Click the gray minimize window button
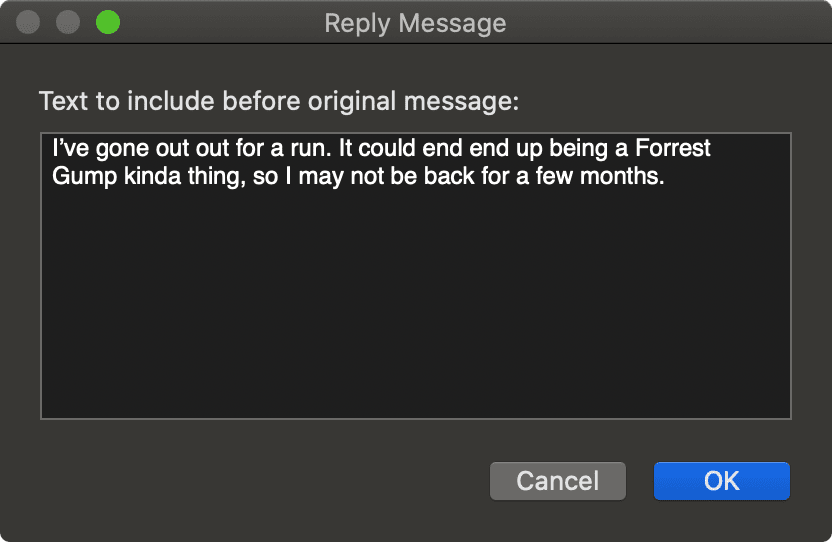The image size is (832, 542). click(68, 22)
